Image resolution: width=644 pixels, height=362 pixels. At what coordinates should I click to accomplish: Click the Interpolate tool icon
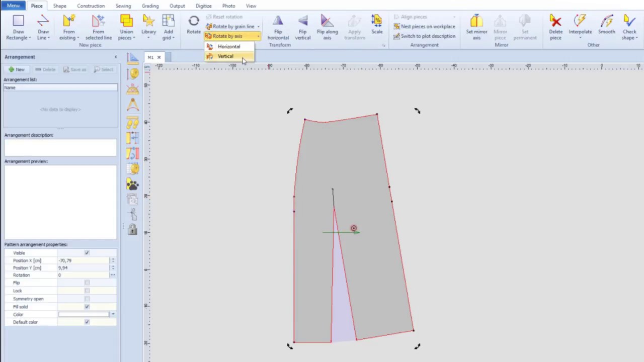pyautogui.click(x=580, y=21)
